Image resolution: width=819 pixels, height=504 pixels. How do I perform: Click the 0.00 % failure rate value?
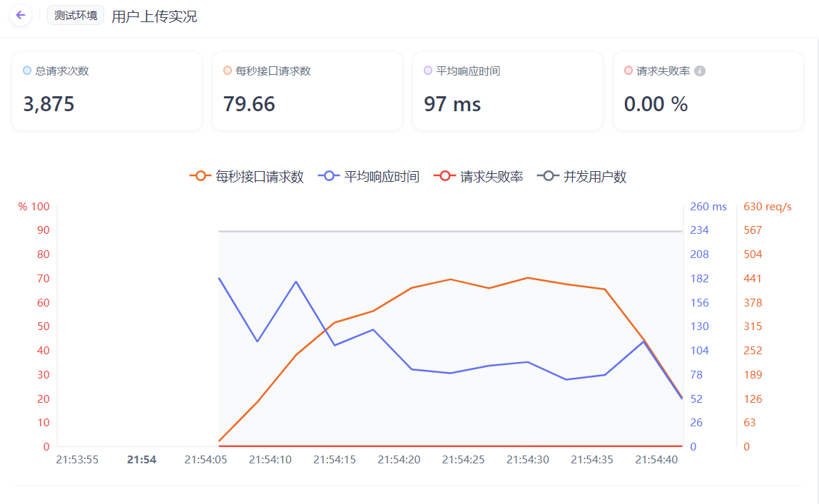[656, 104]
